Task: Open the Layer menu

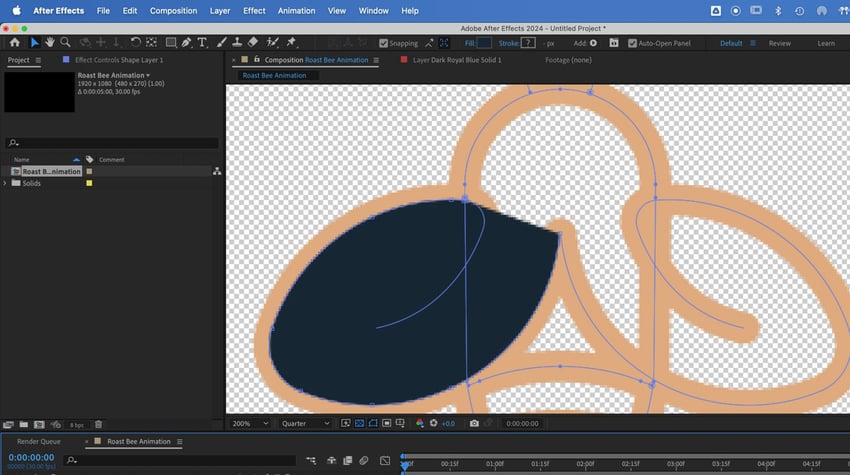Action: pyautogui.click(x=220, y=11)
